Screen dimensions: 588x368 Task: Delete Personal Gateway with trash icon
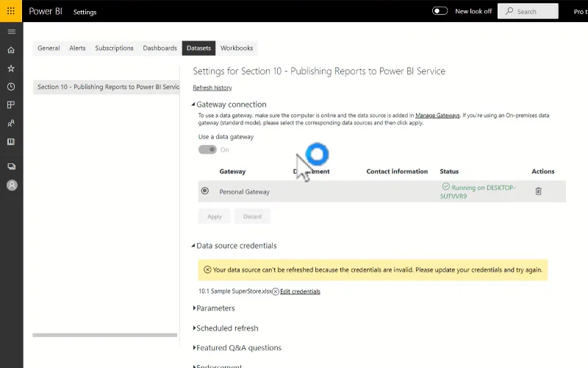(538, 191)
